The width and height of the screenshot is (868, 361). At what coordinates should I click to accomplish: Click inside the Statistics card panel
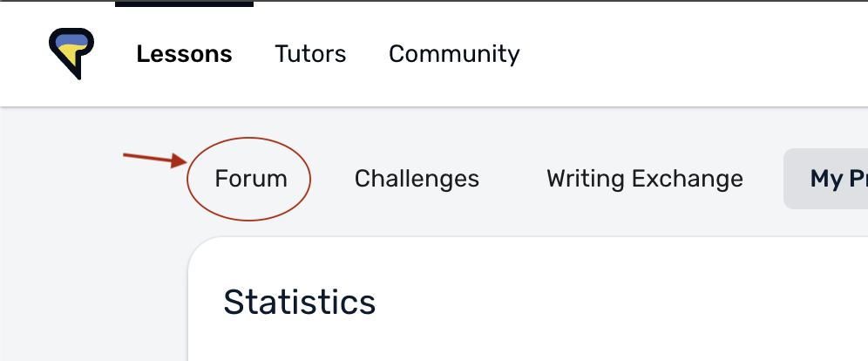coord(528,300)
